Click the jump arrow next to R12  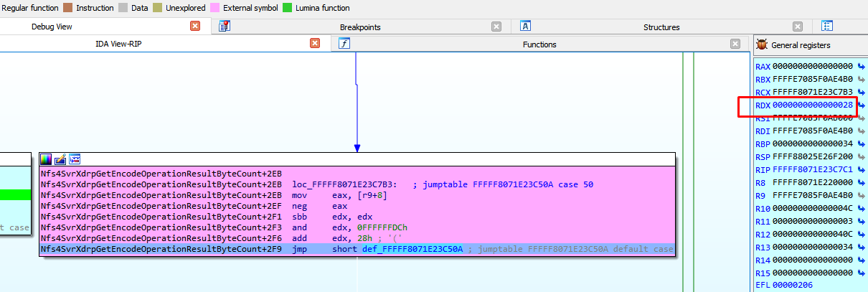[x=862, y=234]
